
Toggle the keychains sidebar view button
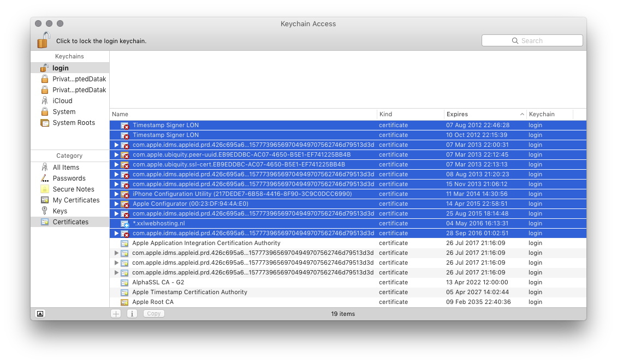pos(40,314)
